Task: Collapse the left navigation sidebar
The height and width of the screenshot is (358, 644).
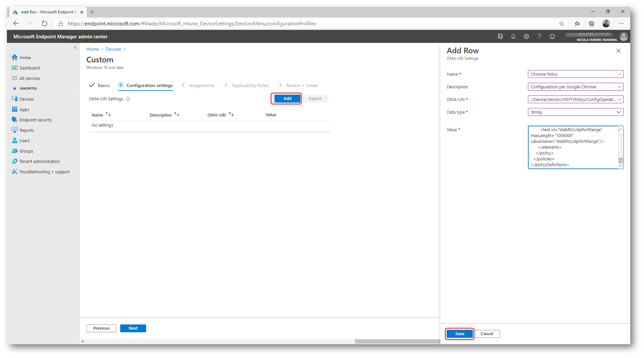Action: [75, 47]
